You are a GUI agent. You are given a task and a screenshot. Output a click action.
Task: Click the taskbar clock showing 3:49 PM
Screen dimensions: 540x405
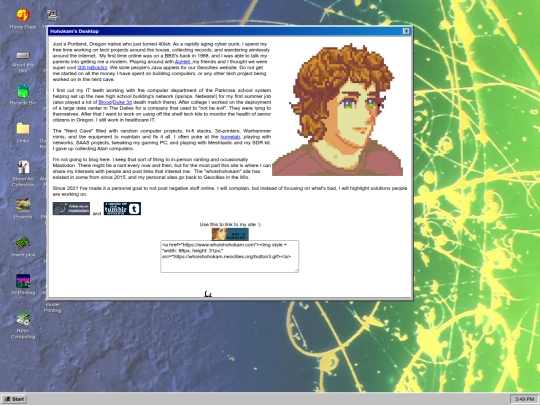coord(524,399)
